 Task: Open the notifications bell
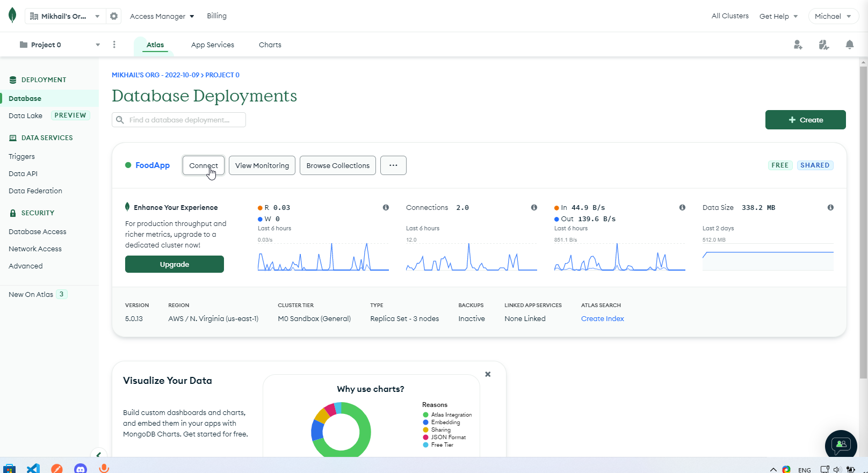[849, 45]
